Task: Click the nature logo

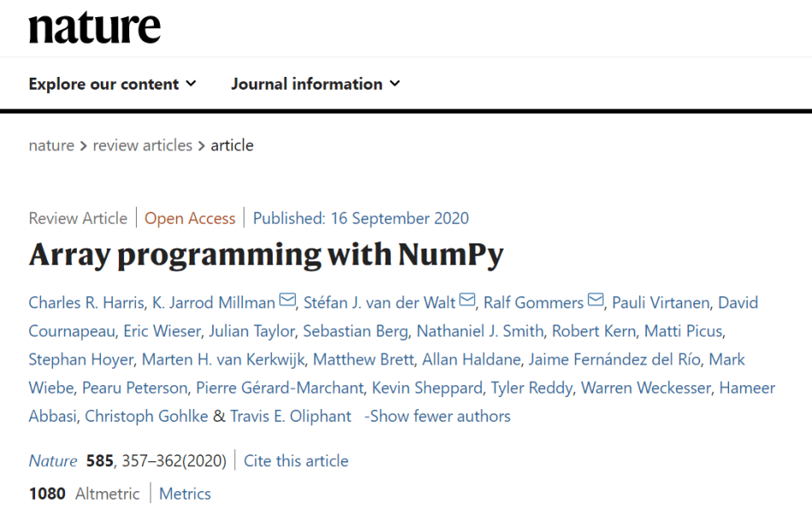Action: (x=95, y=27)
